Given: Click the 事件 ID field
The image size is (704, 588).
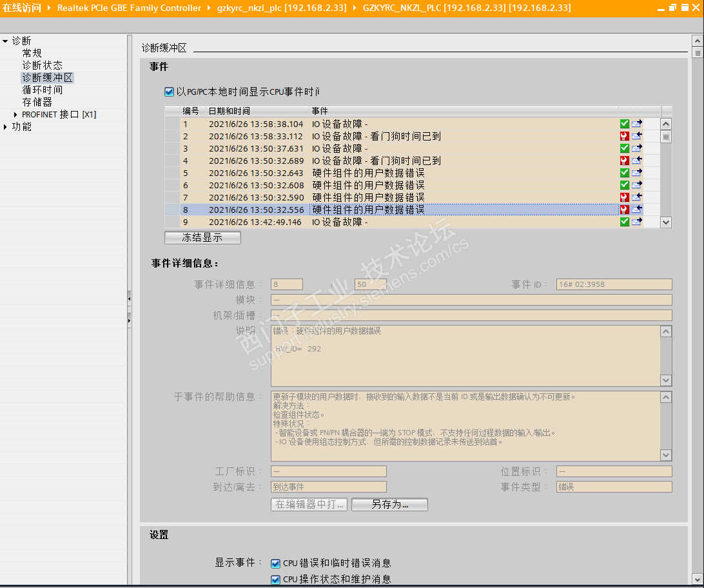Looking at the screenshot, I should click(x=614, y=284).
